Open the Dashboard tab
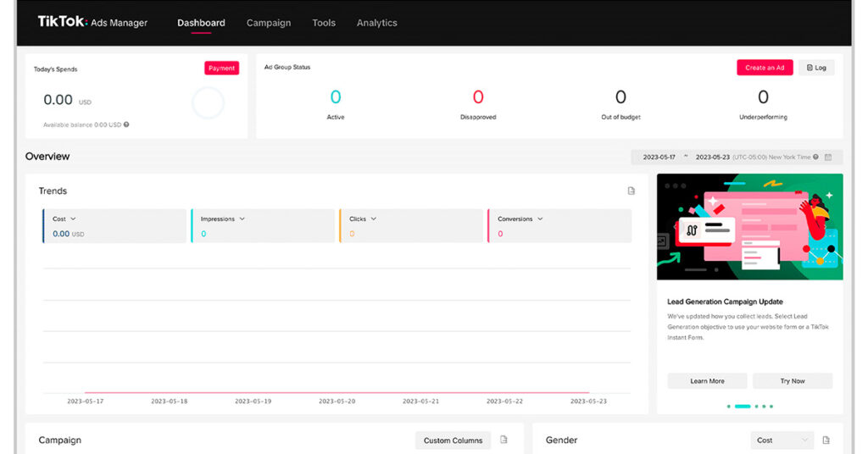Viewport: 868px width, 454px height. click(x=201, y=23)
